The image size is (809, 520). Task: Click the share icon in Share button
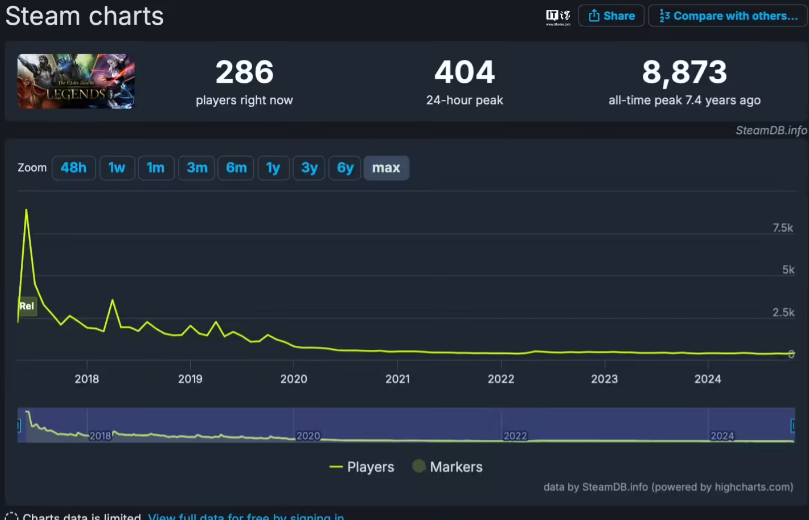[594, 15]
